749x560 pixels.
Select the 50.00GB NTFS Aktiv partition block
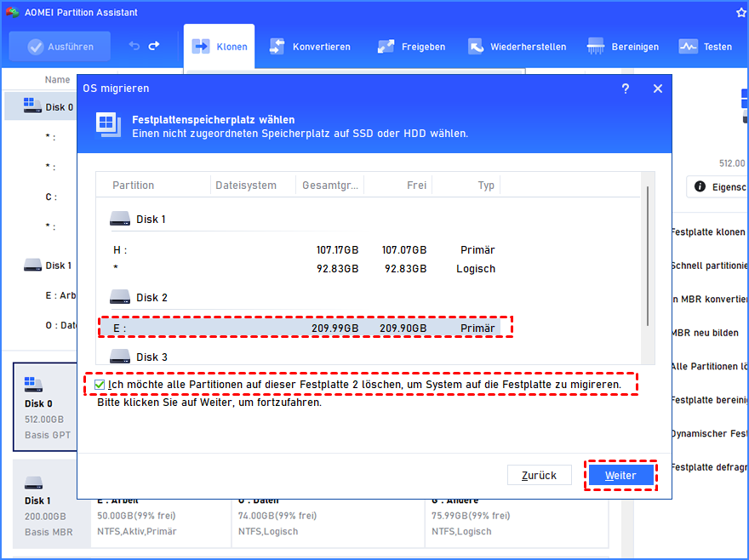pyautogui.click(x=161, y=523)
